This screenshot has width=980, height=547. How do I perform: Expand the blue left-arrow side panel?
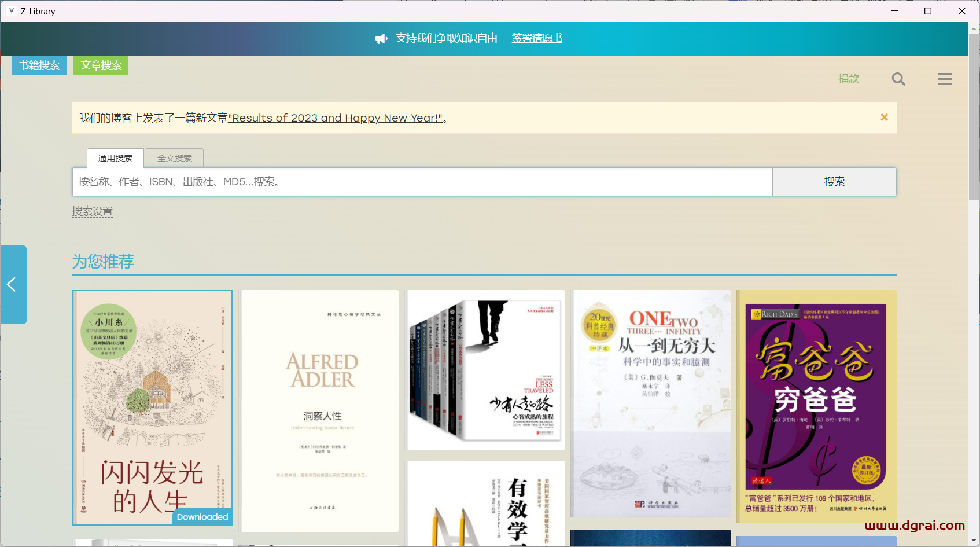pos(13,284)
